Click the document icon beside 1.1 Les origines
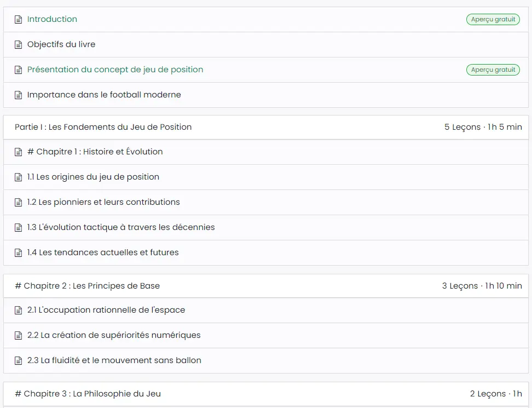Image resolution: width=532 pixels, height=408 pixels. (18, 177)
